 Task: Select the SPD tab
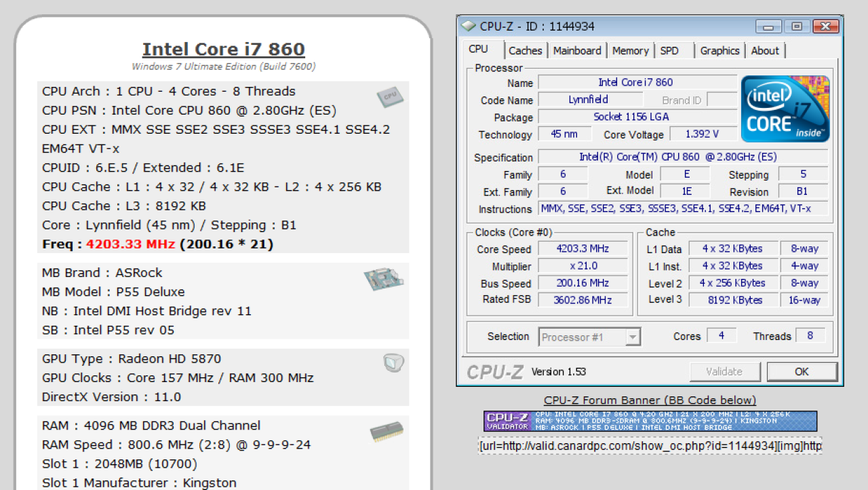(669, 50)
